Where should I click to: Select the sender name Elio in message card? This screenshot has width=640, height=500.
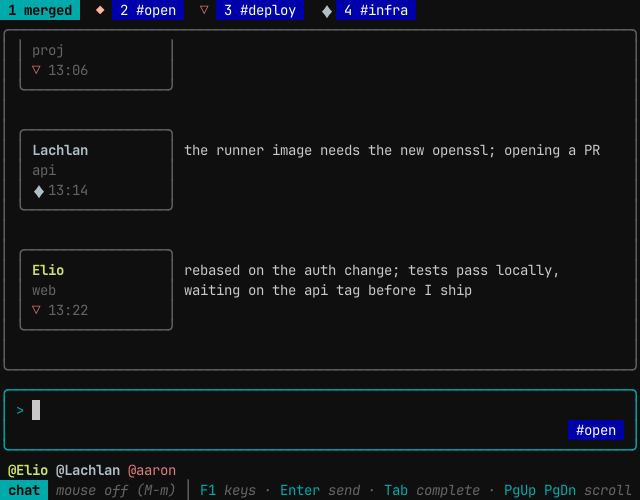coord(48,270)
